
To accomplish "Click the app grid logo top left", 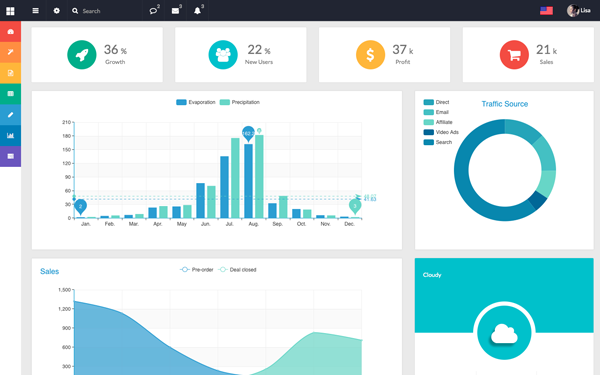I will pos(10,11).
